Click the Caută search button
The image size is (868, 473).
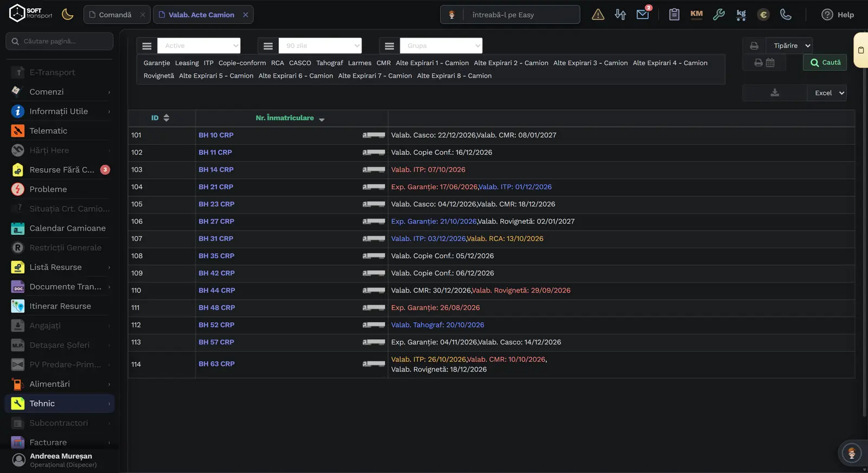(x=825, y=62)
